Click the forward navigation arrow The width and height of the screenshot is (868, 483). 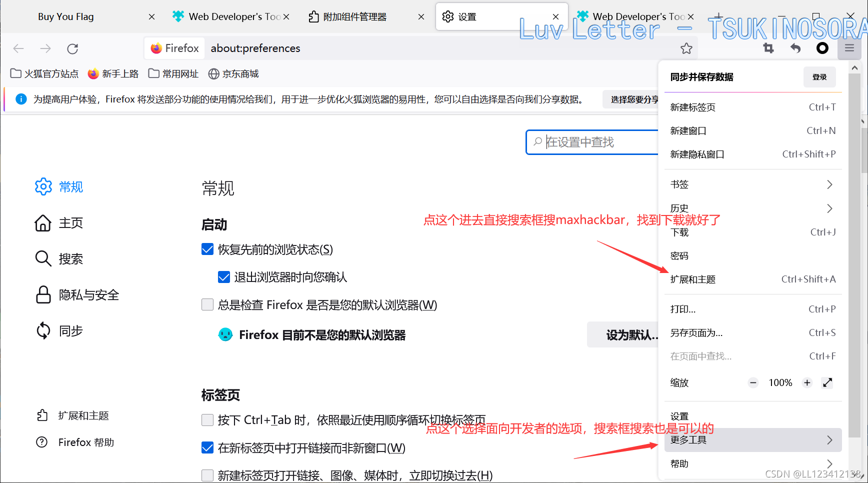pyautogui.click(x=45, y=48)
